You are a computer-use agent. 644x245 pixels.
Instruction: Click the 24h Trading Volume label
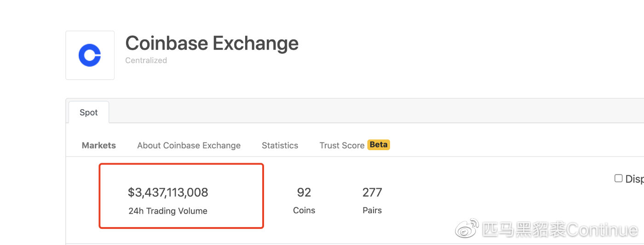[168, 211]
